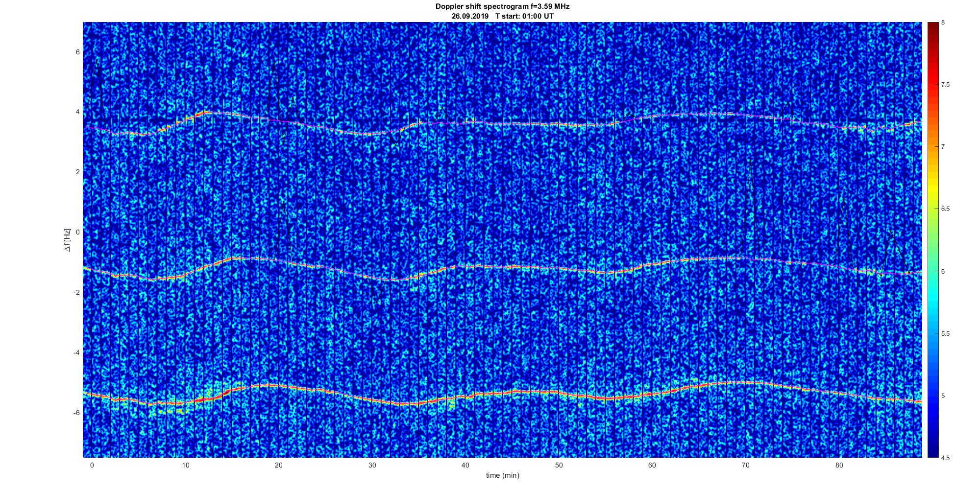Viewport: 980px width, 491px height.
Task: Click the colorbar tick label '5.5'
Action: click(945, 333)
